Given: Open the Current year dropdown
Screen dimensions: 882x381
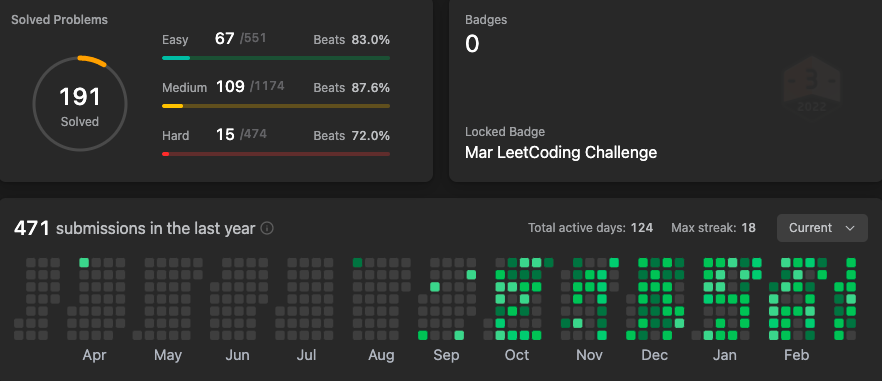Looking at the screenshot, I should pos(822,228).
